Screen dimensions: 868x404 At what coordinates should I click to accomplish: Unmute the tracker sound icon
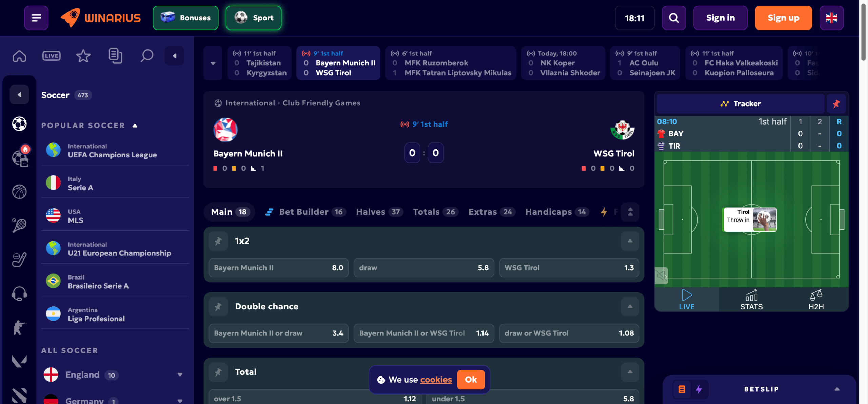pos(661,275)
